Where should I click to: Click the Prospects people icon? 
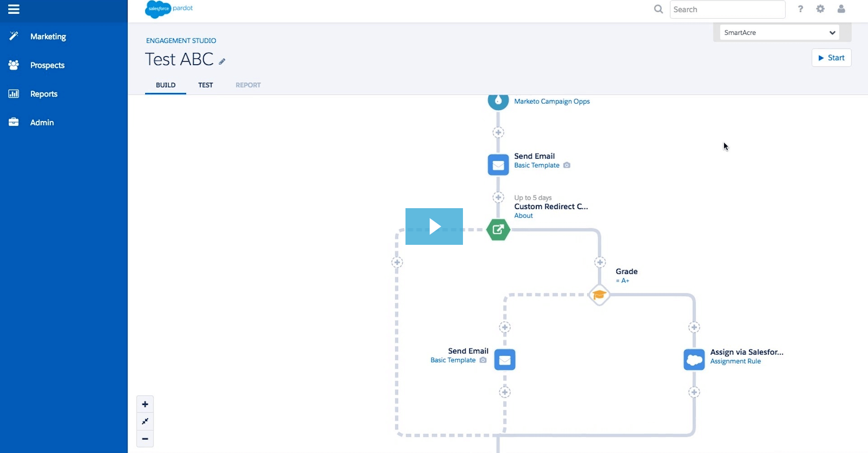pos(14,65)
